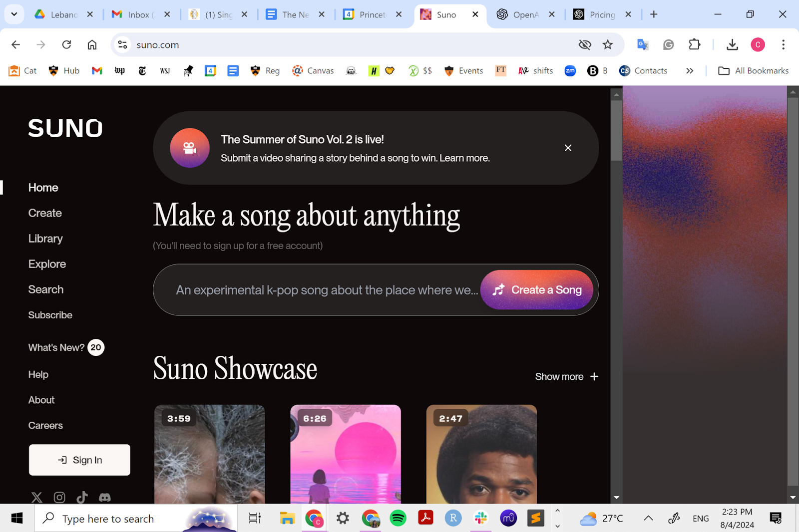Open Search in Suno sidebar
This screenshot has height=532, width=799.
pyautogui.click(x=46, y=289)
